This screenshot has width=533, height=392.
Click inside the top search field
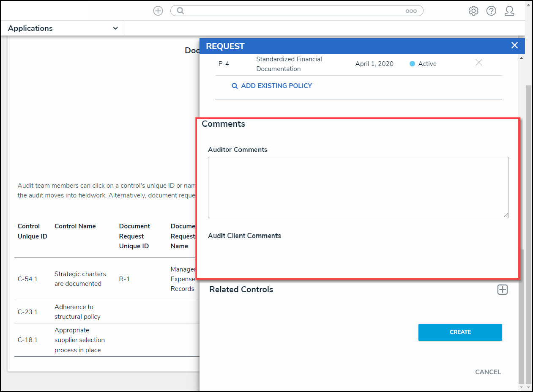pos(292,11)
